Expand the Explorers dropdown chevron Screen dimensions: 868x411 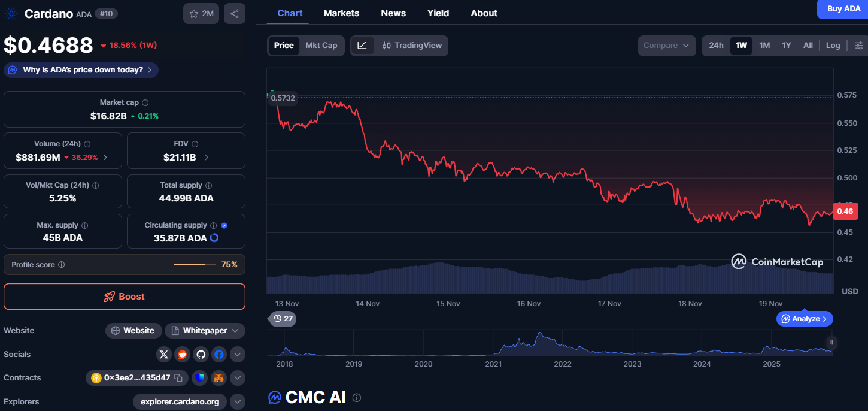(237, 401)
